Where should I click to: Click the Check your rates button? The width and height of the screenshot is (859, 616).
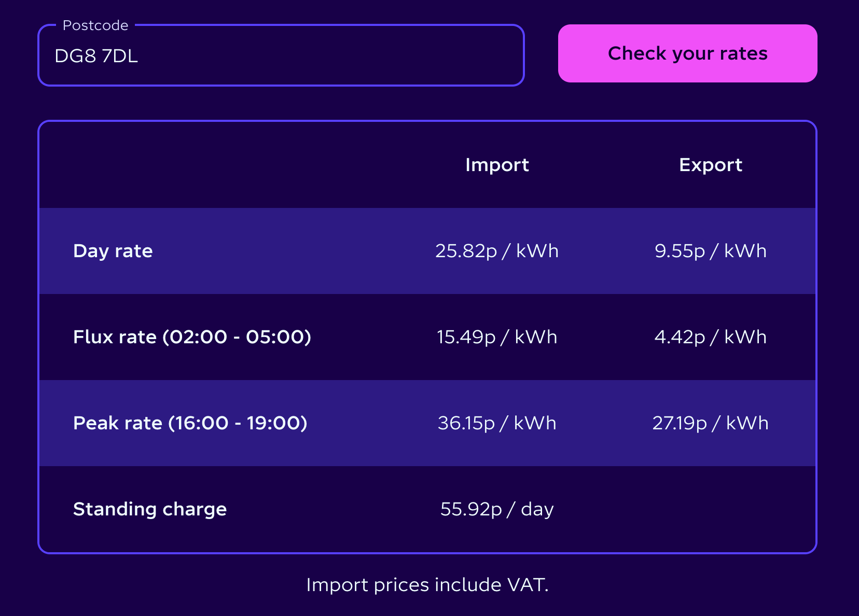coord(687,53)
